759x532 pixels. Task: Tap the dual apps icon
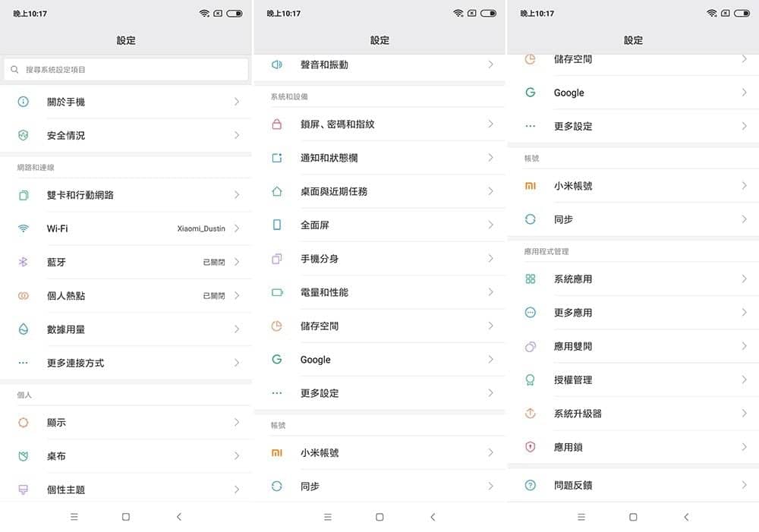tap(531, 346)
